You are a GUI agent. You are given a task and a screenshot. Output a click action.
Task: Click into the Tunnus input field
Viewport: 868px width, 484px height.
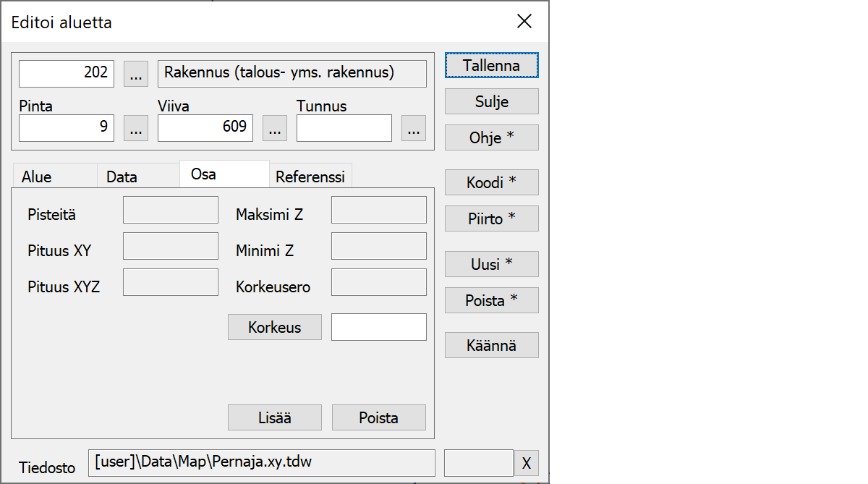tap(344, 128)
